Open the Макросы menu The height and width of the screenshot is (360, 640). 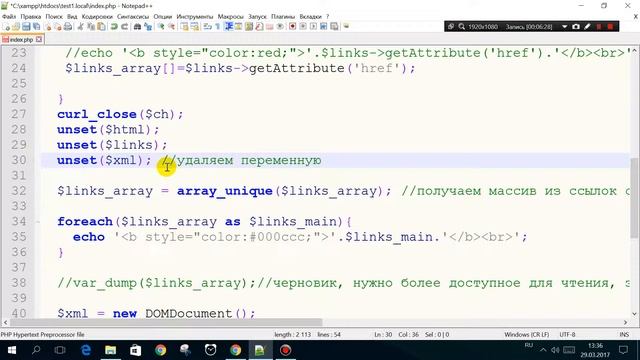coord(231,17)
